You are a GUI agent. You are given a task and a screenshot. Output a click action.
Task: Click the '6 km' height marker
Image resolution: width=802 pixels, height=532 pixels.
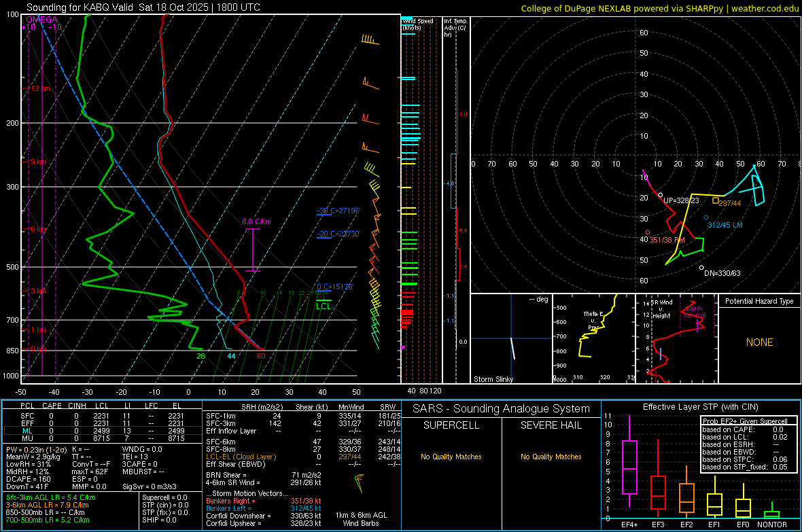[38, 229]
